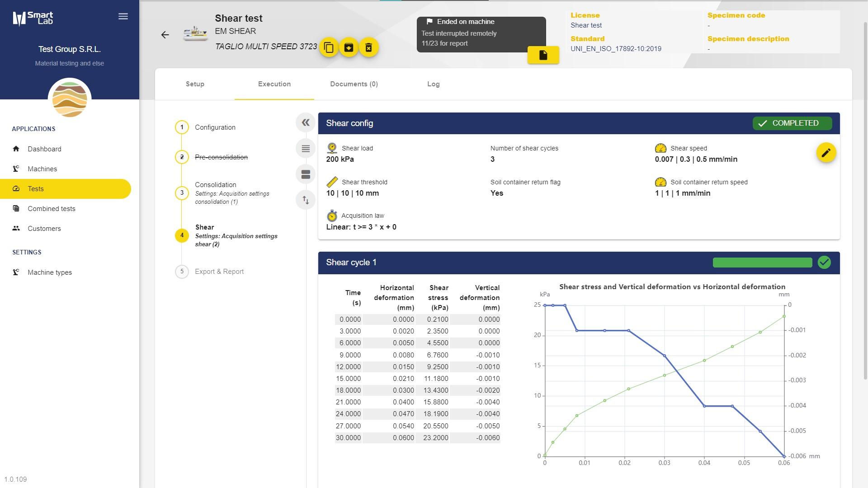Switch to the Setup tab
This screenshot has height=488, width=868.
pos(195,84)
